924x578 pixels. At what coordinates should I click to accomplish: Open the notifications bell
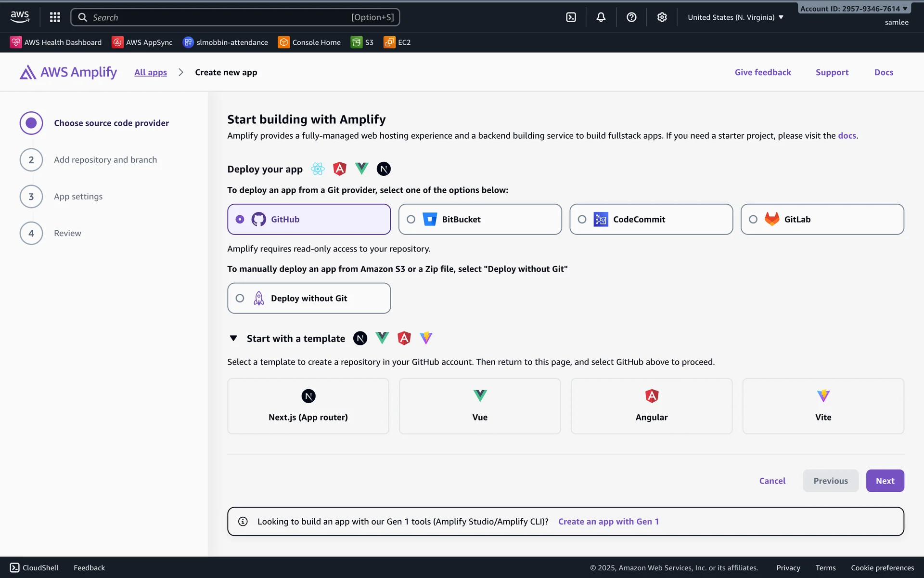click(x=601, y=17)
